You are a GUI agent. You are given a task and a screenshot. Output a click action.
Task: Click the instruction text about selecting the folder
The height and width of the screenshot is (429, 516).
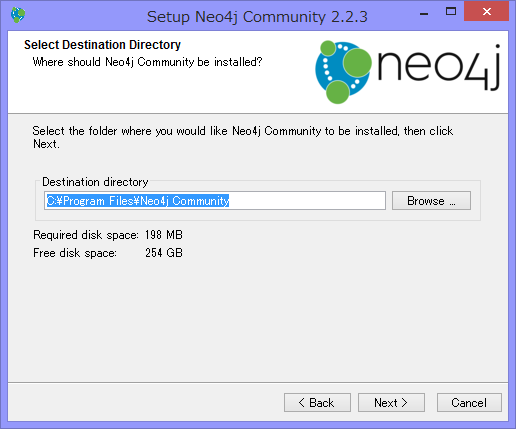coord(243,137)
